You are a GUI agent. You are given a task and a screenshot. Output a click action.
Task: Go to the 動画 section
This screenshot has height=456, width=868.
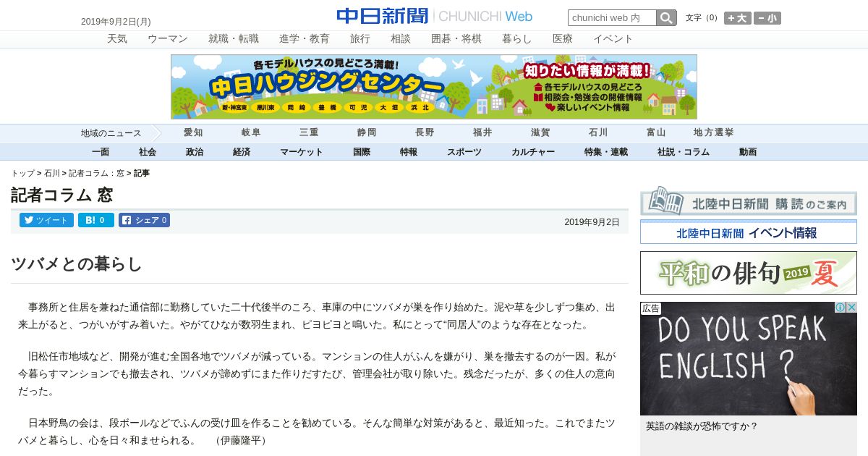[x=748, y=152]
